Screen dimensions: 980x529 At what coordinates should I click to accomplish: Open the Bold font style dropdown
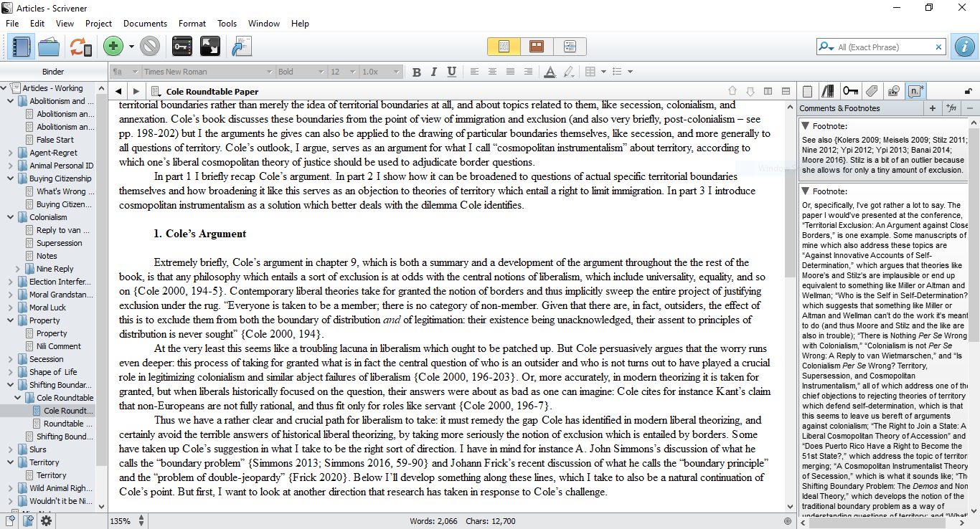tap(301, 72)
